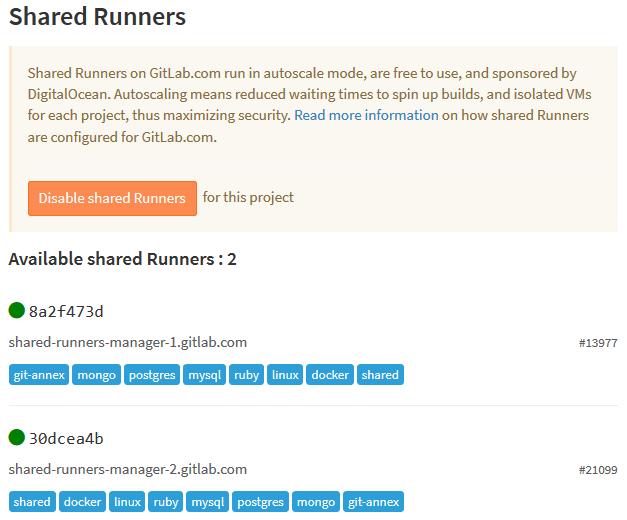Click the Disable shared Runners button
Image resolution: width=627 pixels, height=520 pixels.
pos(112,198)
